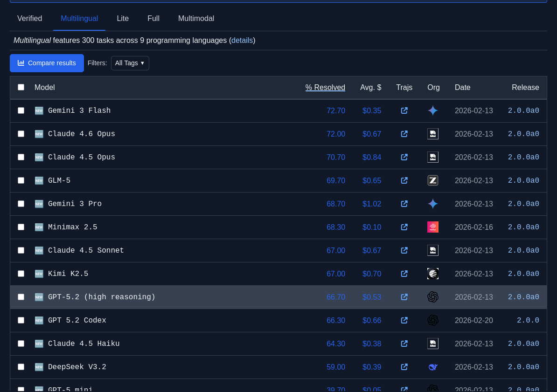Click the 72.70 score for Gemini 3 Flash

point(335,111)
